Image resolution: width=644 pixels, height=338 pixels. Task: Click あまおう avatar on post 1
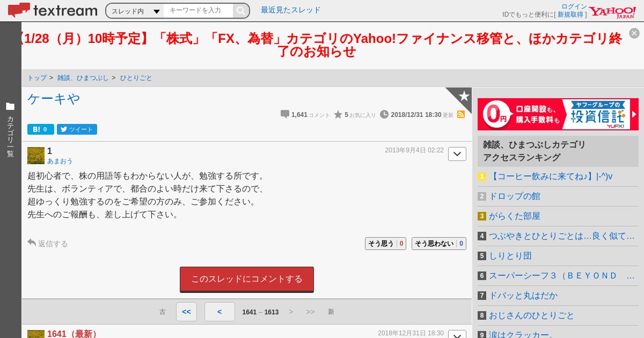[x=36, y=156]
